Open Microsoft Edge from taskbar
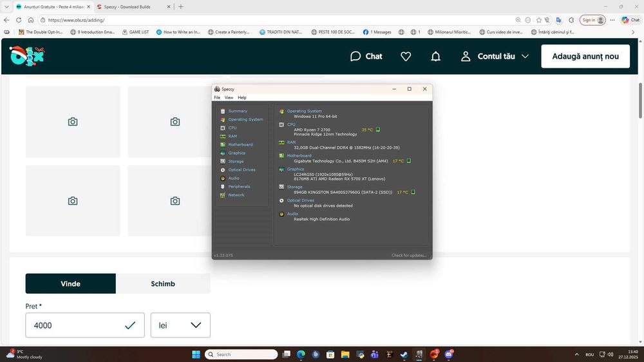The height and width of the screenshot is (362, 644). point(301,354)
